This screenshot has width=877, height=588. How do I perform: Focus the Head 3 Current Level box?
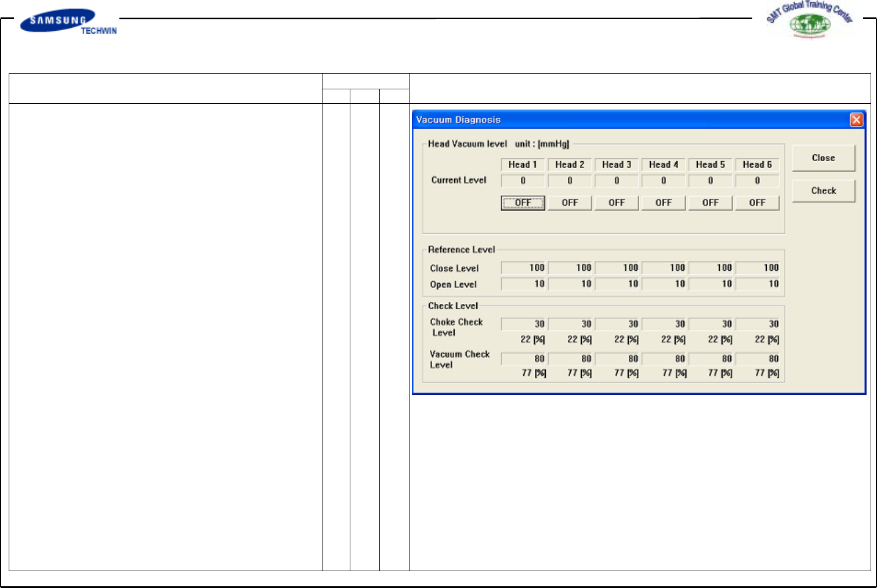coord(617,181)
